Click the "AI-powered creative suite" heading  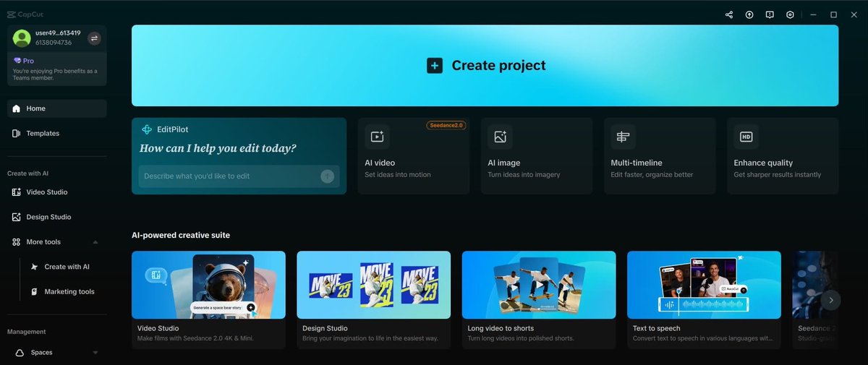(181, 236)
